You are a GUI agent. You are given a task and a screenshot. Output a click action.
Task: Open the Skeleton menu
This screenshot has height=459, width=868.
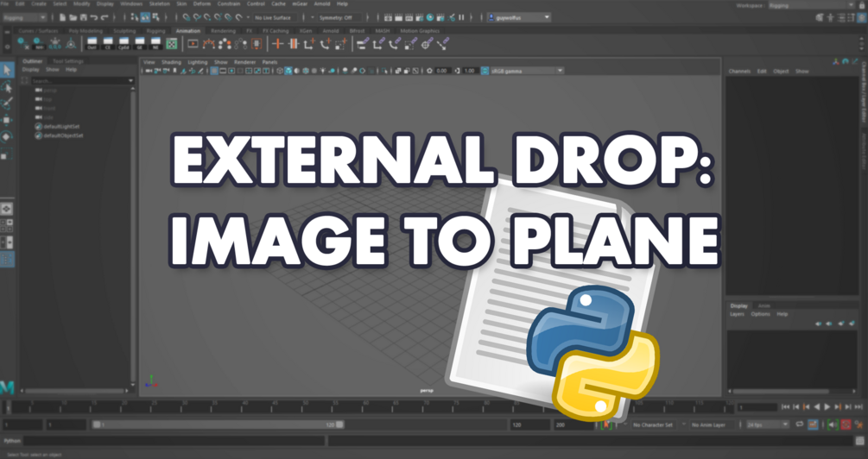point(160,3)
